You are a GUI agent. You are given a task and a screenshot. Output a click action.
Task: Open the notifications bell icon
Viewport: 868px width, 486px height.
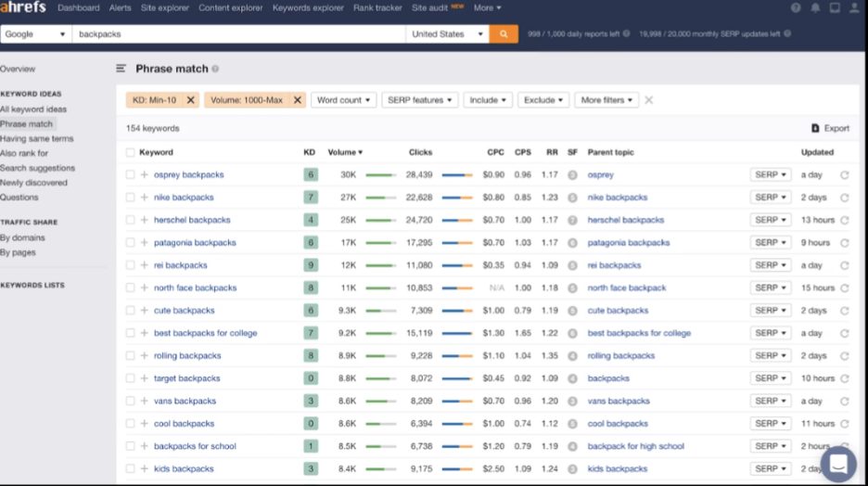815,7
